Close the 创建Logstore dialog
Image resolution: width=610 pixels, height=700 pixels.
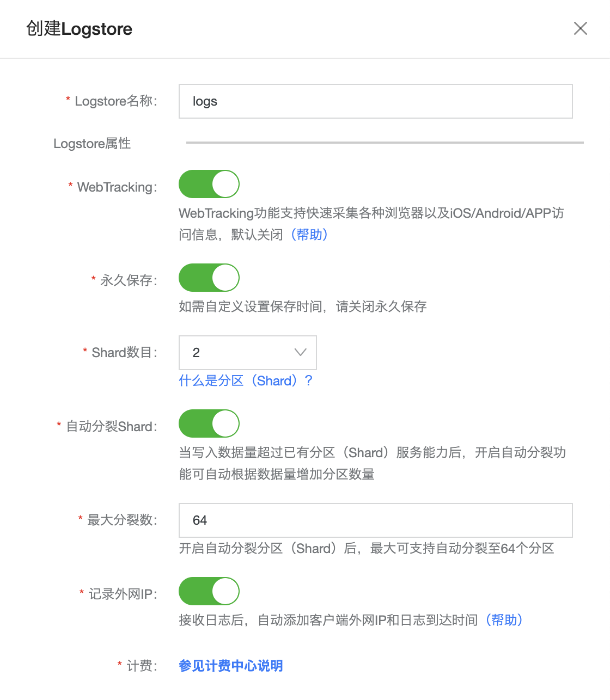581,28
